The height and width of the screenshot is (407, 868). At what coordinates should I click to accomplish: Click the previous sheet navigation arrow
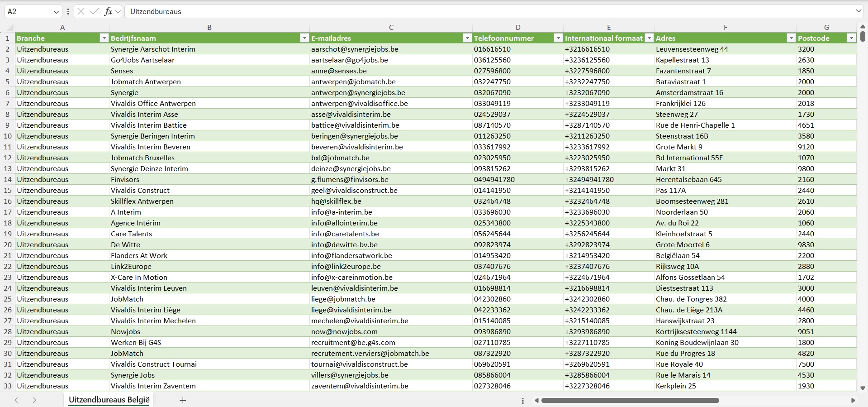click(16, 400)
